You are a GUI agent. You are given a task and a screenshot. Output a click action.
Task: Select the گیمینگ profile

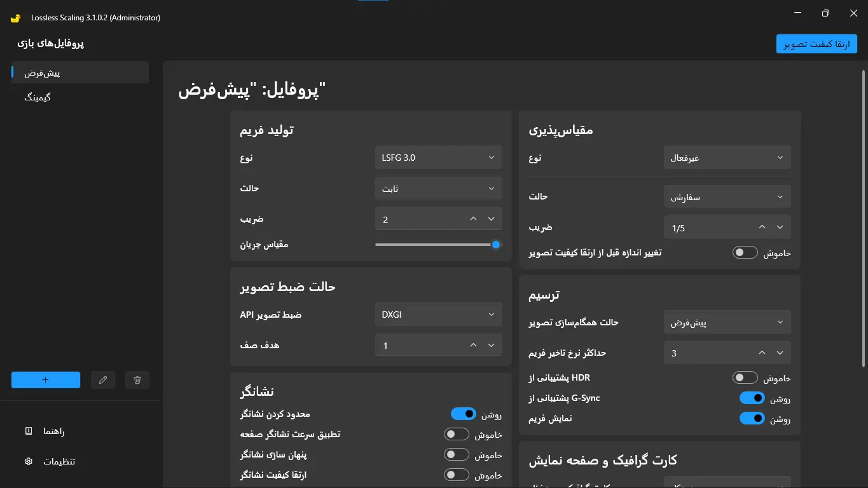tap(80, 97)
